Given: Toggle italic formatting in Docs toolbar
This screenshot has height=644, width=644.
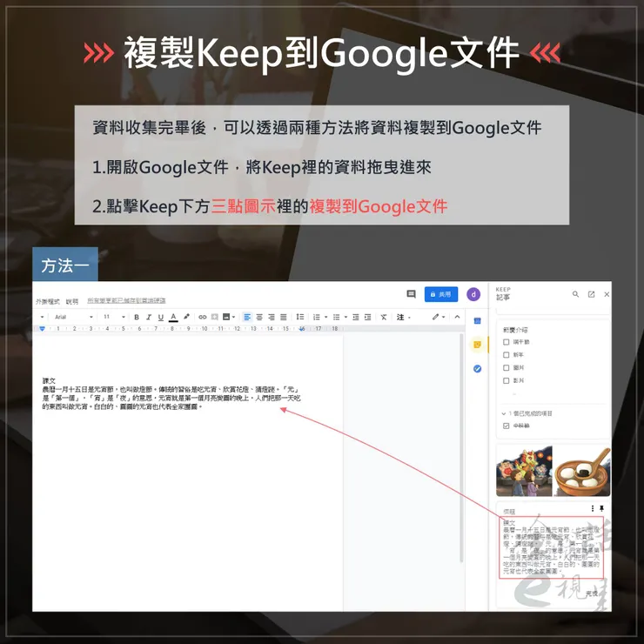Looking at the screenshot, I should (149, 317).
